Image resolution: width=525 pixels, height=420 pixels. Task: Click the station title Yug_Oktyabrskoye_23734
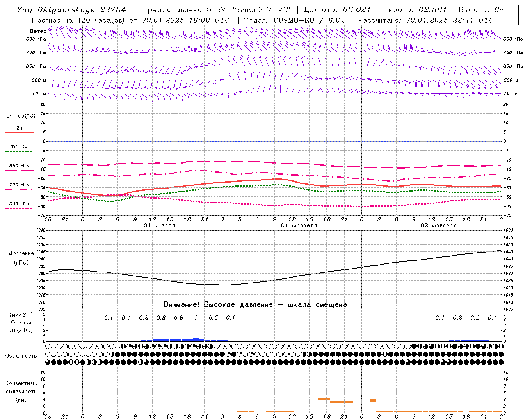[x=71, y=10]
